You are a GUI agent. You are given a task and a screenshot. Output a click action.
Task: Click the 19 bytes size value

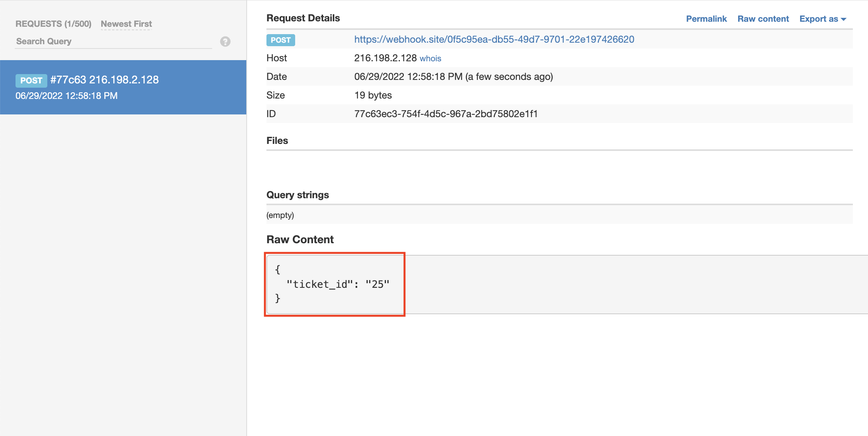pyautogui.click(x=373, y=95)
